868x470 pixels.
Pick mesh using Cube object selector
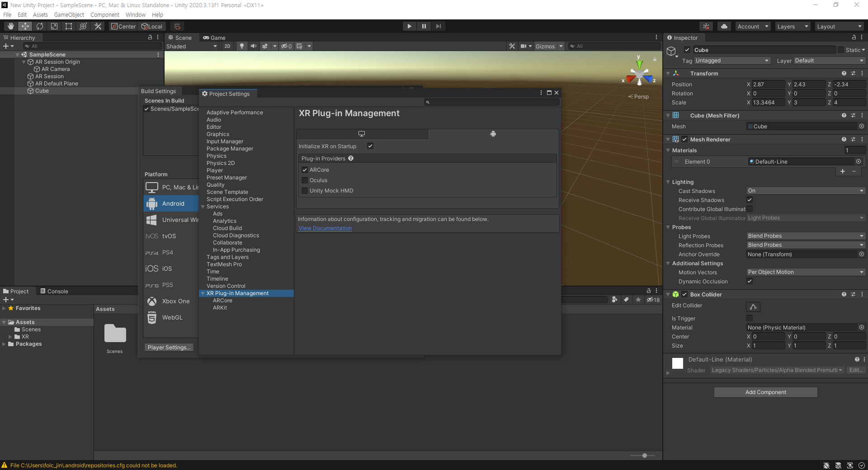click(x=862, y=127)
